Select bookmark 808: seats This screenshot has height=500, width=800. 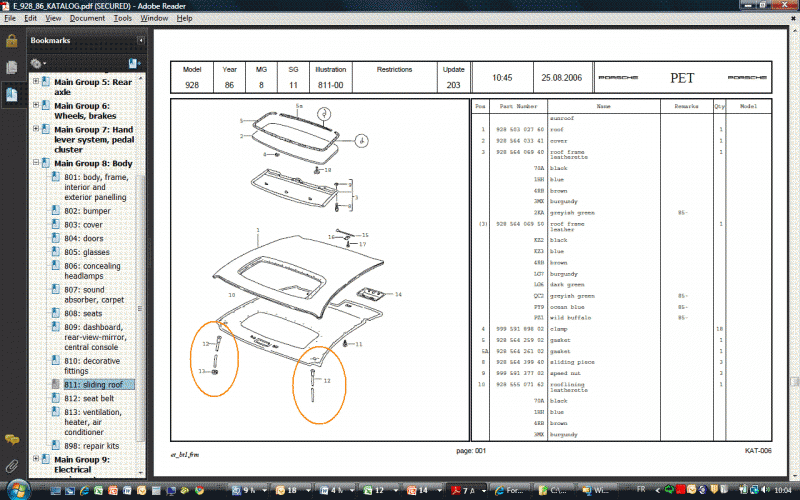tap(83, 313)
